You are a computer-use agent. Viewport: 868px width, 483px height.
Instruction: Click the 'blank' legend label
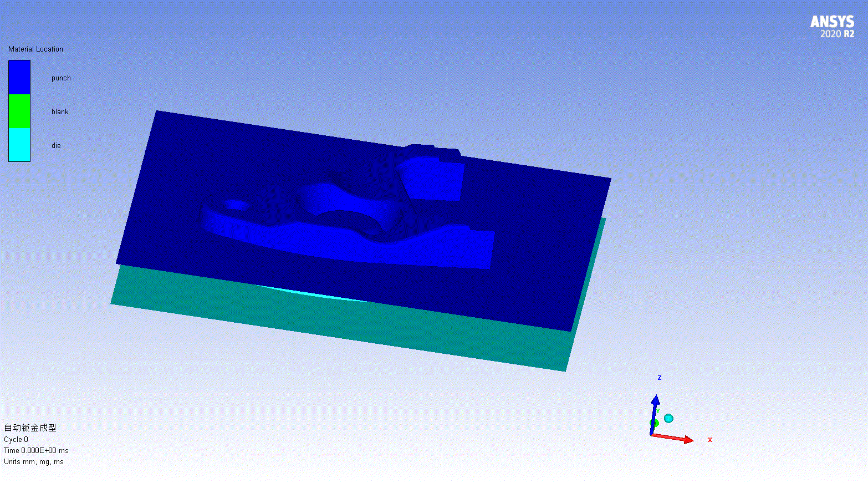point(60,112)
